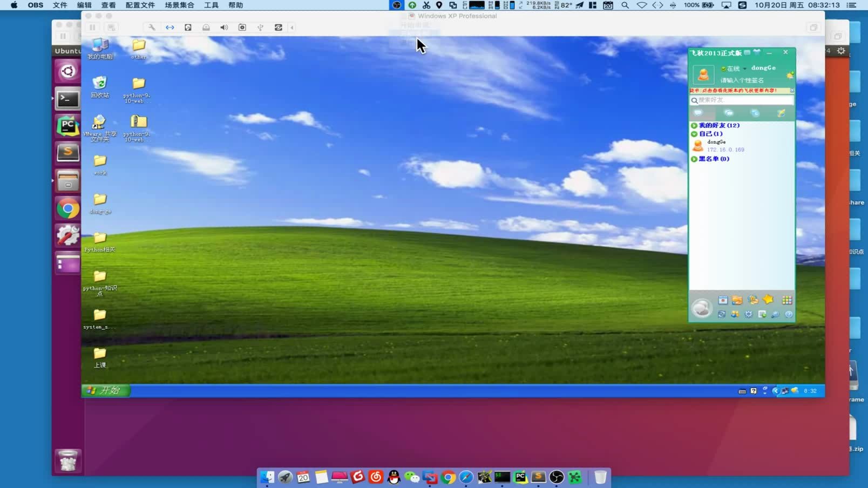
Task: Switch to the FeiQ recent contacts tab
Action: coord(755,113)
